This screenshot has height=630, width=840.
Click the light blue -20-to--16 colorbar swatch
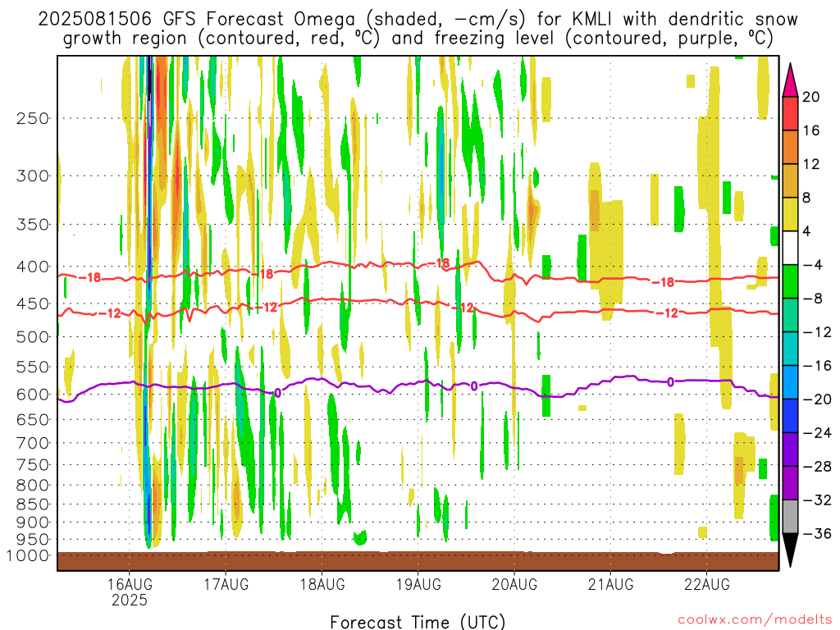coord(790,382)
